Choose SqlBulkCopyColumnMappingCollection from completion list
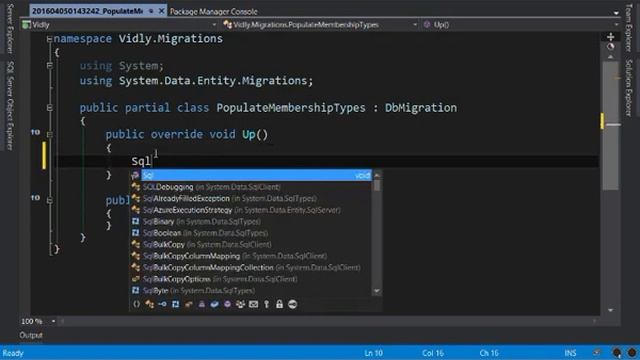640x360 pixels. click(x=251, y=267)
